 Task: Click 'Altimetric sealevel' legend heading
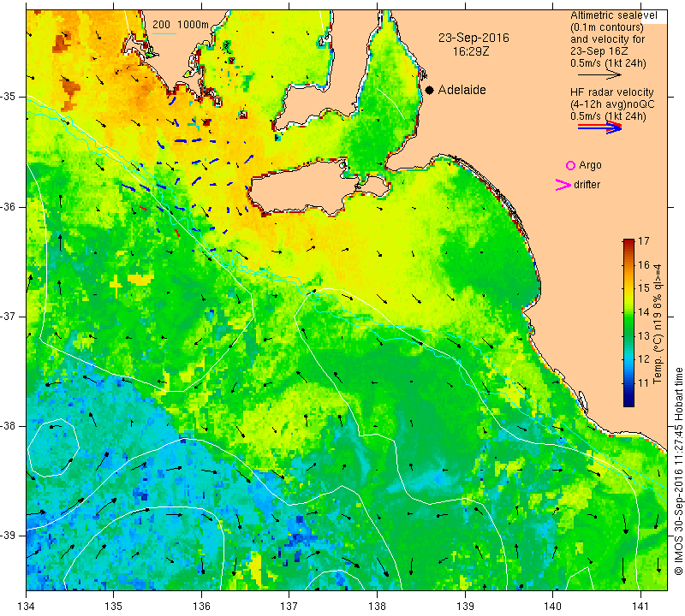pos(613,15)
